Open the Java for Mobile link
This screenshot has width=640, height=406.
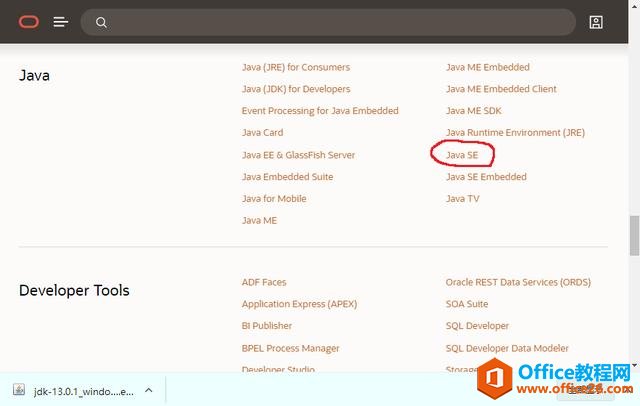click(x=274, y=199)
